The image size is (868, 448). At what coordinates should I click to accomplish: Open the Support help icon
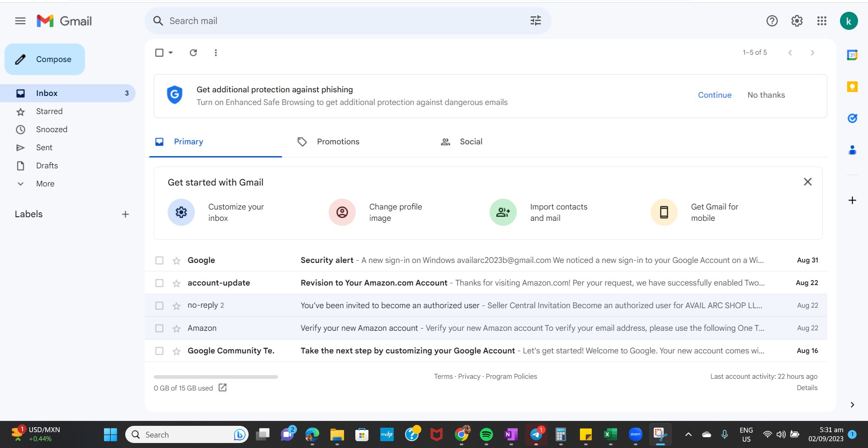[772, 21]
